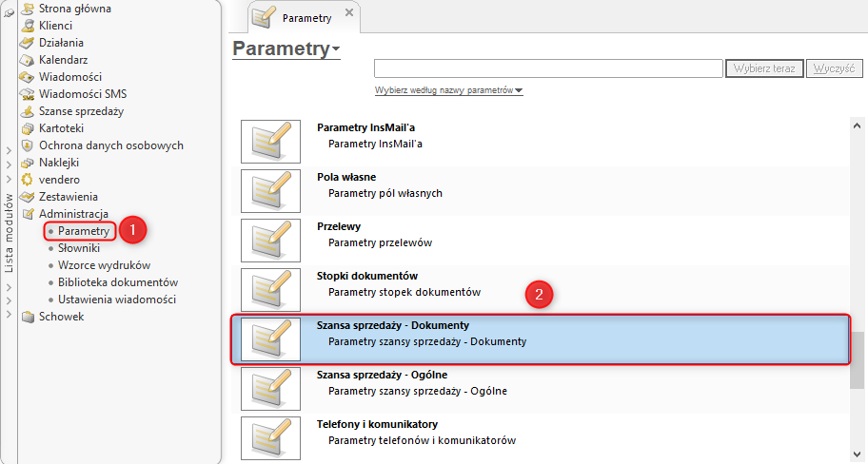Select Słowniki under Administracja
Viewport: 868px width, 464px height.
78,248
